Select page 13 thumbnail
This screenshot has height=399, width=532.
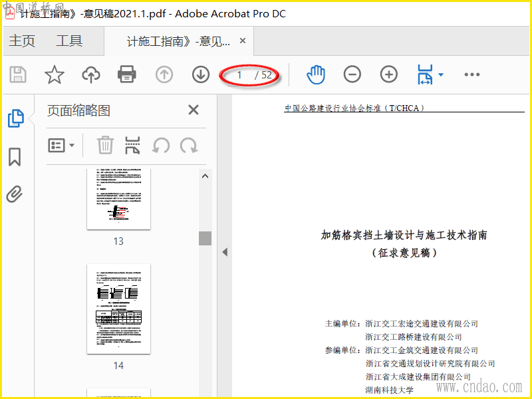click(x=118, y=199)
